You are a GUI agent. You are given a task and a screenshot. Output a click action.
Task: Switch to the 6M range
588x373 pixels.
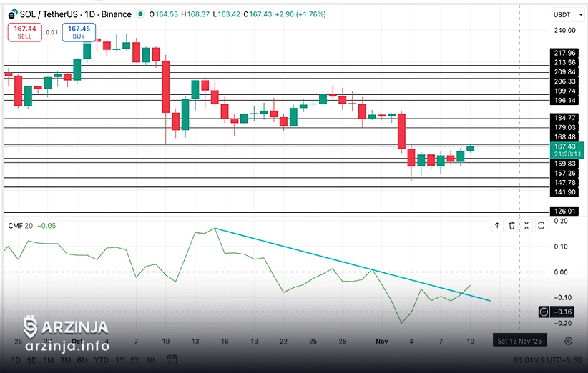coord(82,360)
